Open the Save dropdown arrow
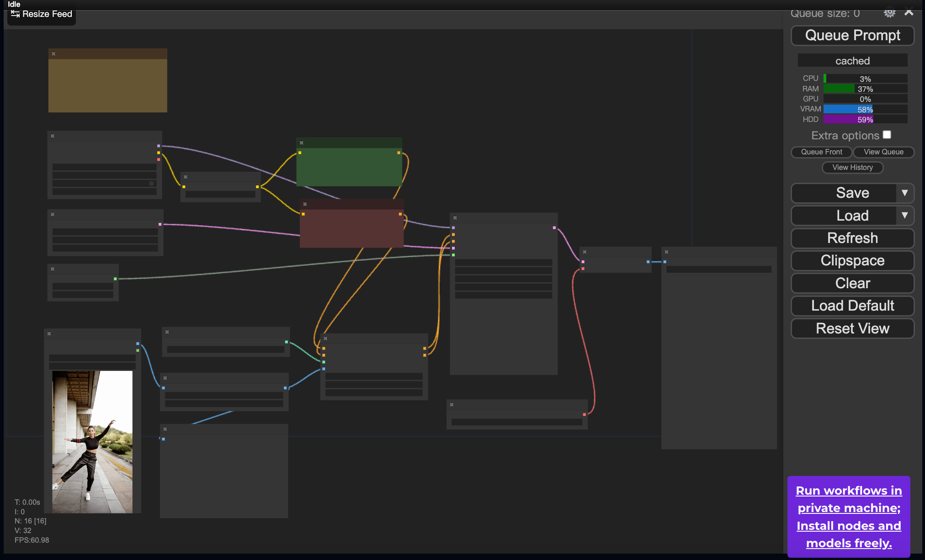This screenshot has width=925, height=560. (905, 193)
